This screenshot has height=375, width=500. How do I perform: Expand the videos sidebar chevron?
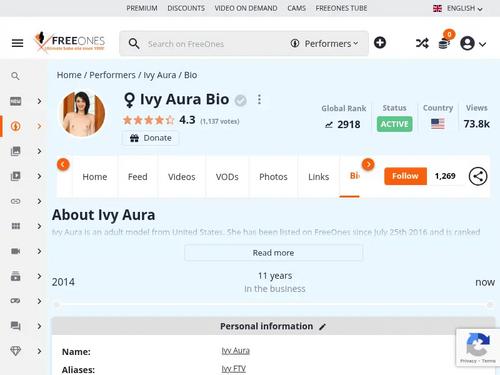pyautogui.click(x=39, y=176)
